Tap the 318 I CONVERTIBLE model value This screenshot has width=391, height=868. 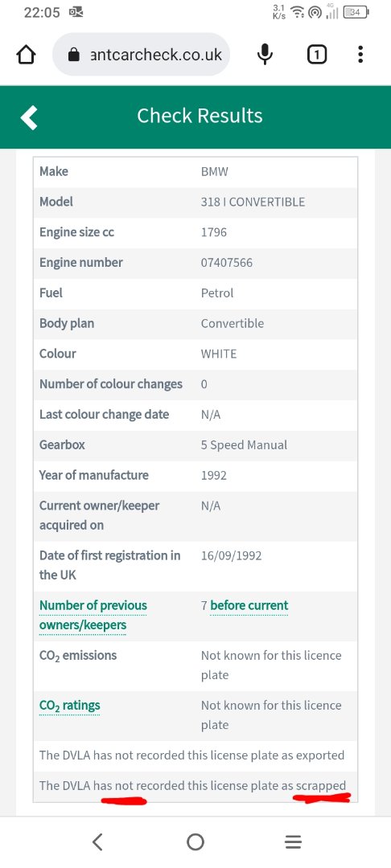tap(253, 202)
